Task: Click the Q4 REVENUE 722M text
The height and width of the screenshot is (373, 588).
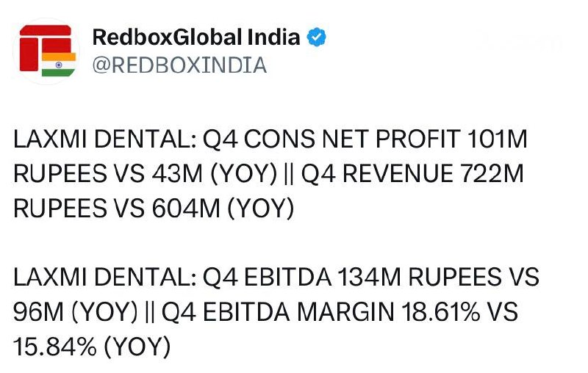Action: (412, 174)
